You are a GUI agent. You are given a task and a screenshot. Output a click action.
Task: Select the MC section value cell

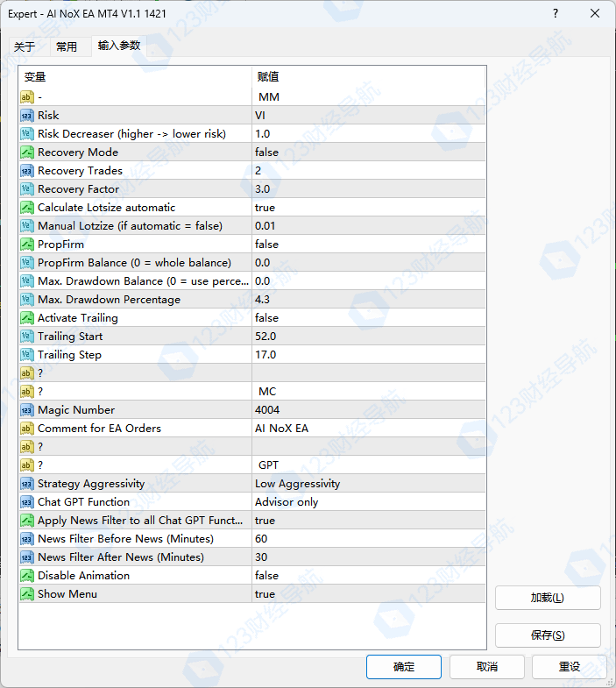[369, 392]
